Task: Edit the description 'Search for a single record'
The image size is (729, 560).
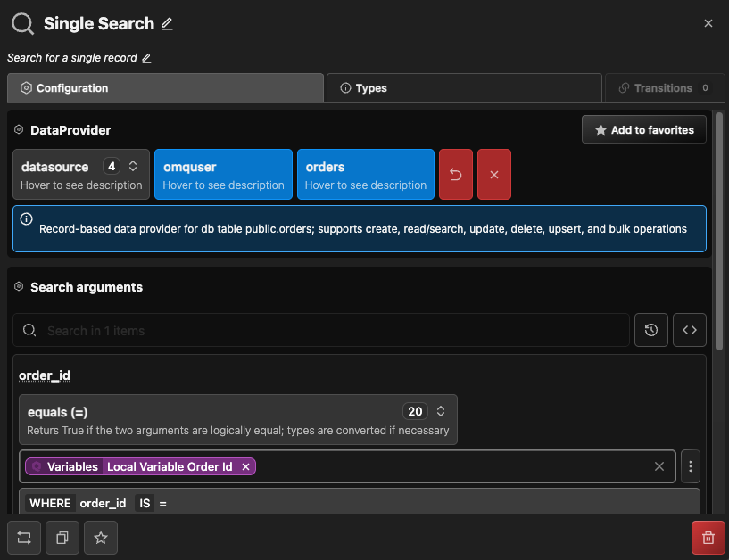Action: tap(146, 58)
